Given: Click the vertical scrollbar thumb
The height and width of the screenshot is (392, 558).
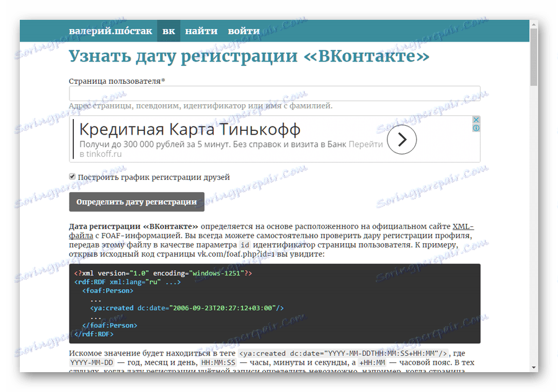Looking at the screenshot, I should (533, 57).
